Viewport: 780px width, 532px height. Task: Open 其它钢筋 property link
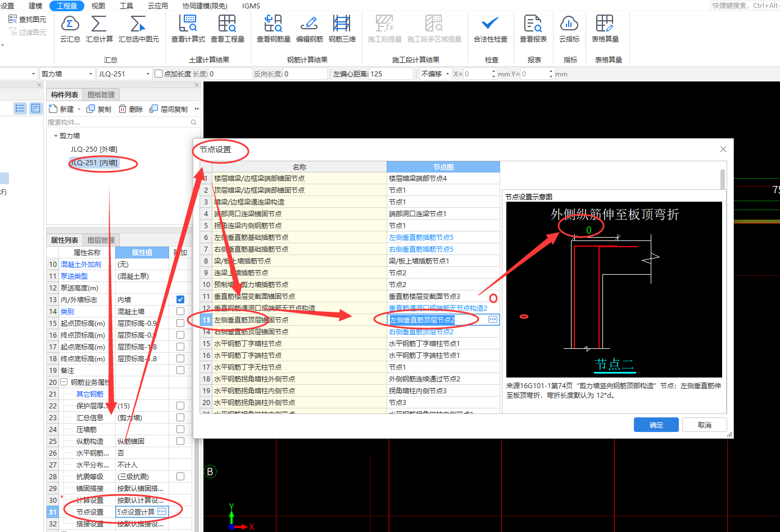90,394
